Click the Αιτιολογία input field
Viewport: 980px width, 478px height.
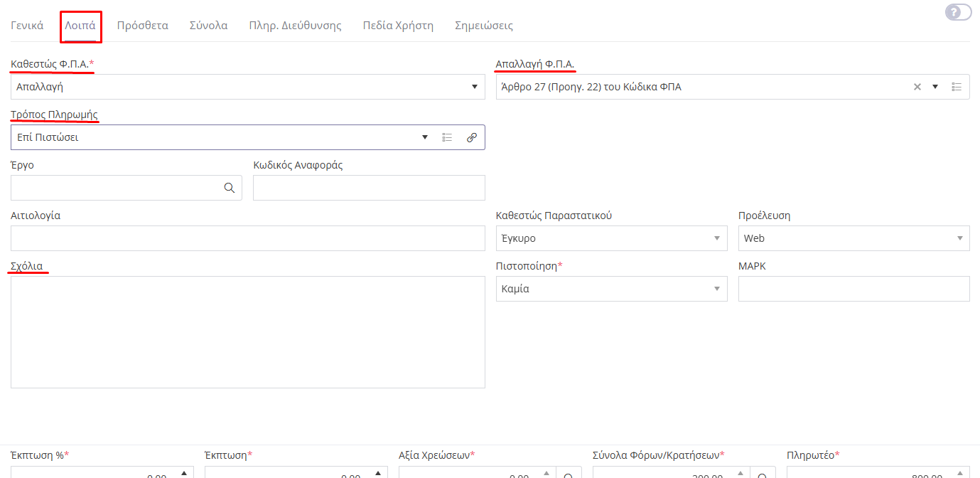point(247,238)
